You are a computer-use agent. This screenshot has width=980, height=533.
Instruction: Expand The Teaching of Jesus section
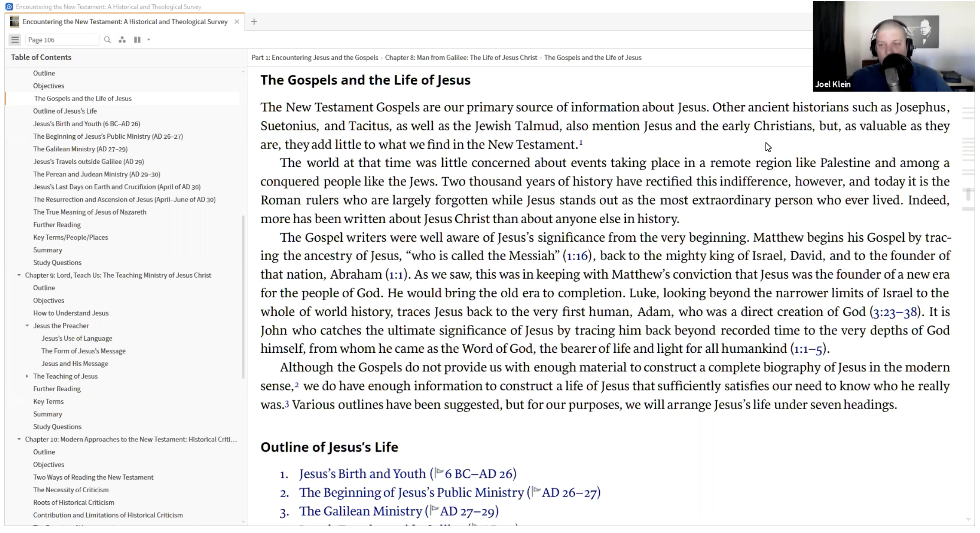click(27, 376)
